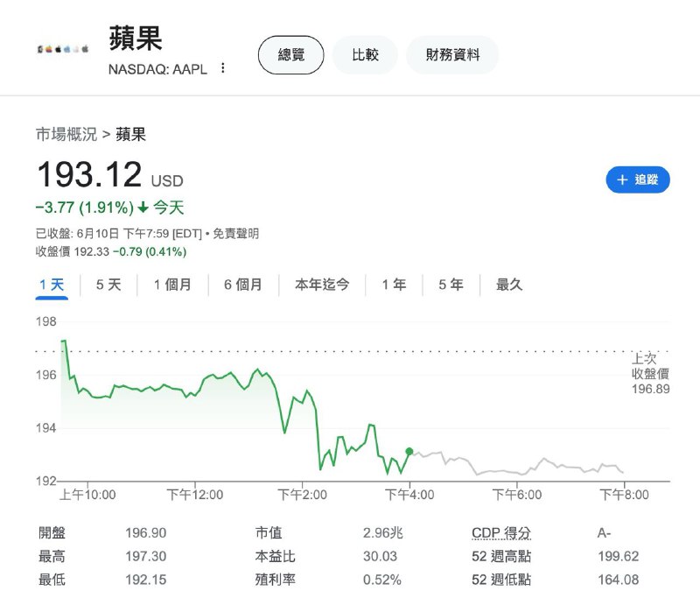Screen dimensions: 700x598
Task: Click the 下午4:00 time axis label
Action: tap(409, 495)
